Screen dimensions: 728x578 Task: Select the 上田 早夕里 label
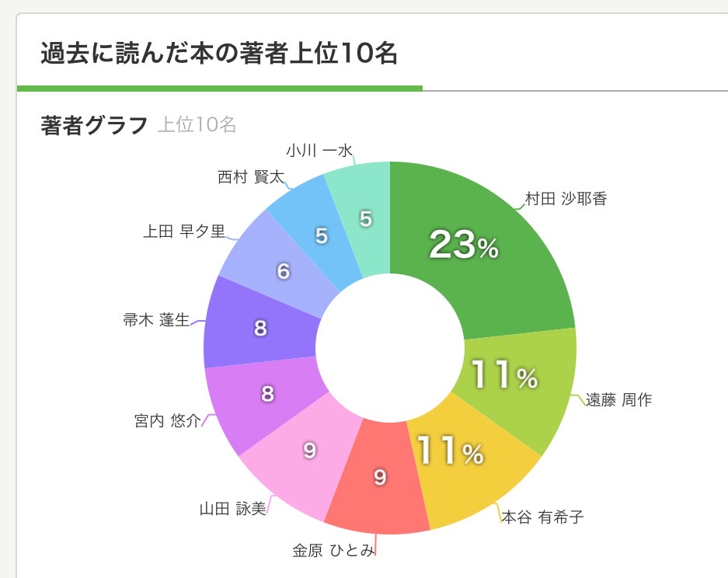(x=184, y=232)
